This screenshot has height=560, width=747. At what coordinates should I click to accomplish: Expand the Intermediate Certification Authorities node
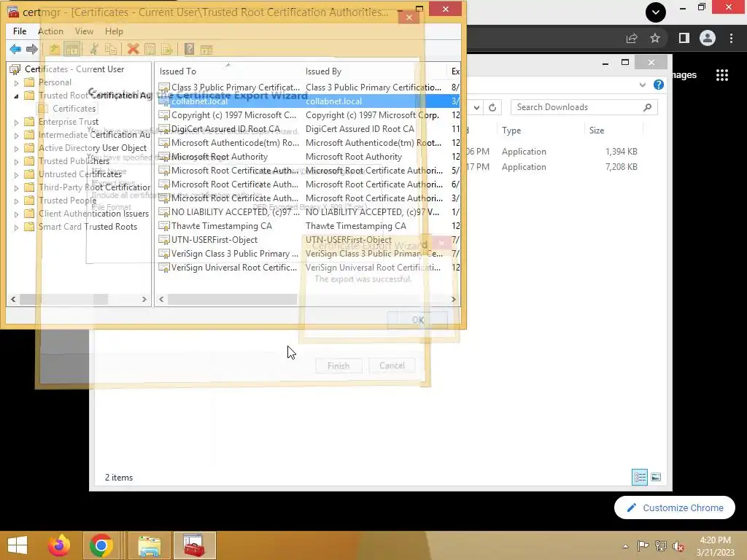(16, 135)
